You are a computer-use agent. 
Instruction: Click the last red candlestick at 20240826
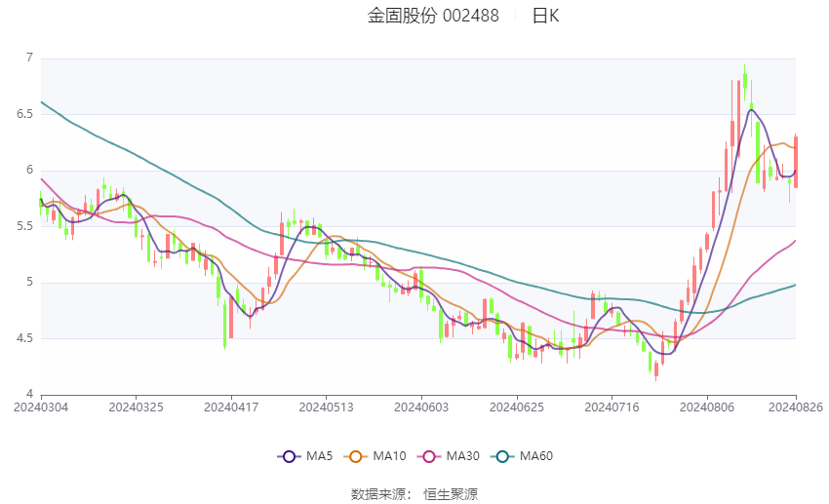click(x=796, y=161)
